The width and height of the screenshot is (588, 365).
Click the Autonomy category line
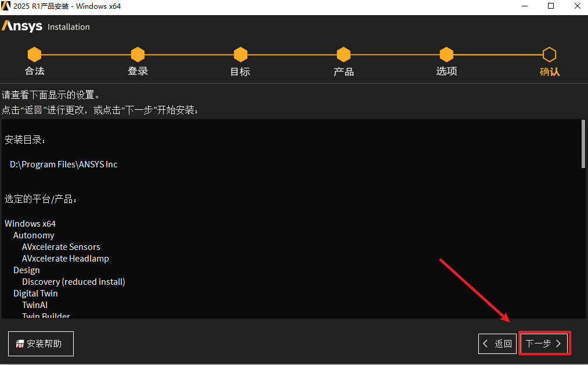(34, 235)
